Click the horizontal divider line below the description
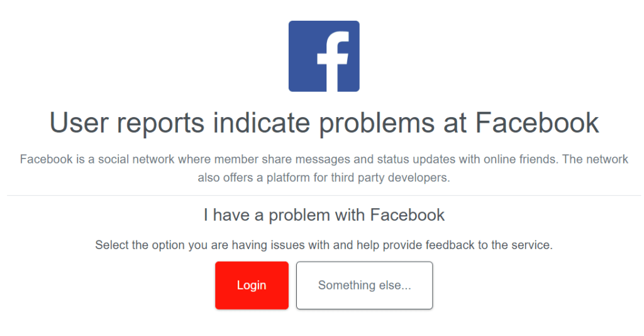 (x=322, y=196)
